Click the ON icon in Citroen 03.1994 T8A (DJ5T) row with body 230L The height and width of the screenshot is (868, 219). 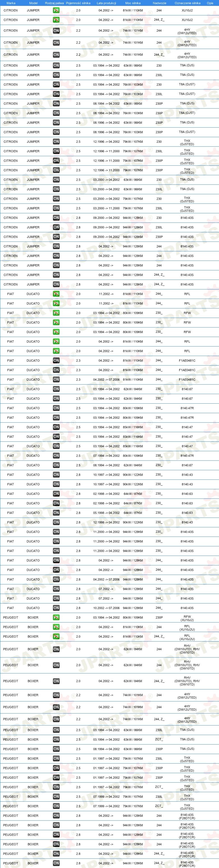coord(56,94)
